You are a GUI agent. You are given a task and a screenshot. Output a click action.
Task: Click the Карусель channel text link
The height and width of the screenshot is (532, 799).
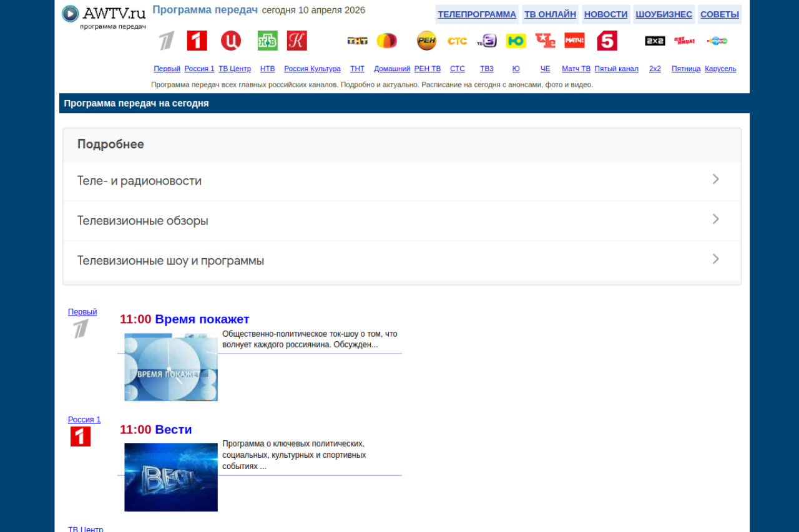coord(720,69)
